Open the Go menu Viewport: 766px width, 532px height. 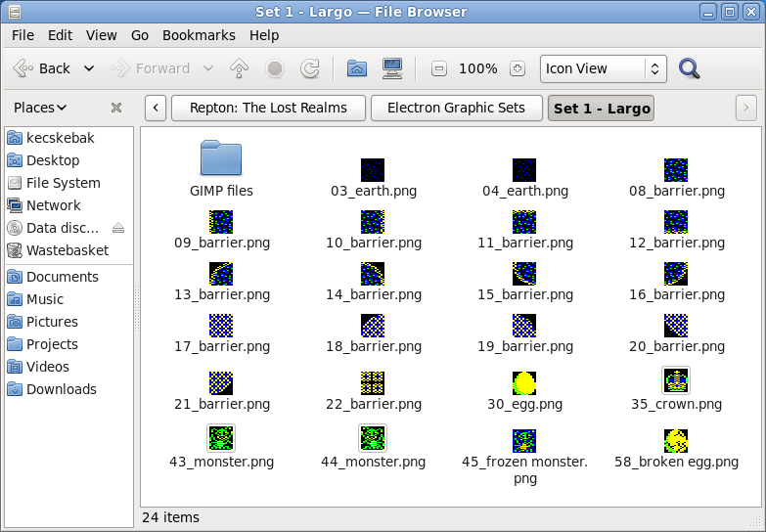(140, 35)
